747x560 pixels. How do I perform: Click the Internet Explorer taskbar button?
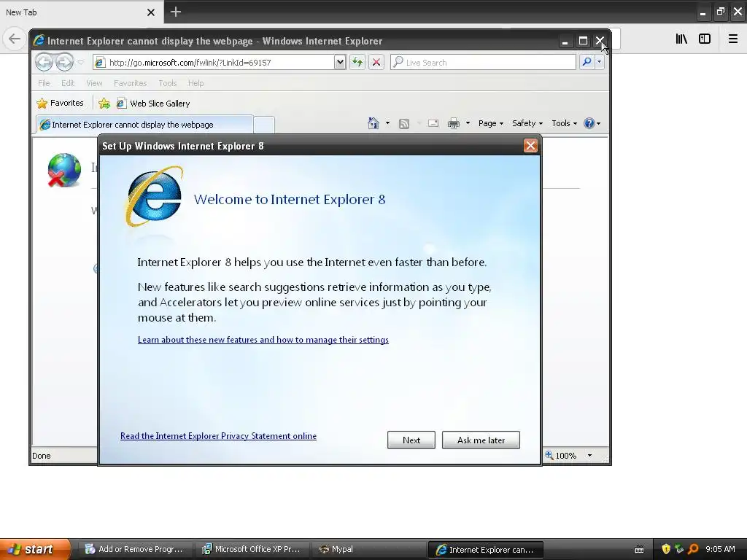point(485,550)
